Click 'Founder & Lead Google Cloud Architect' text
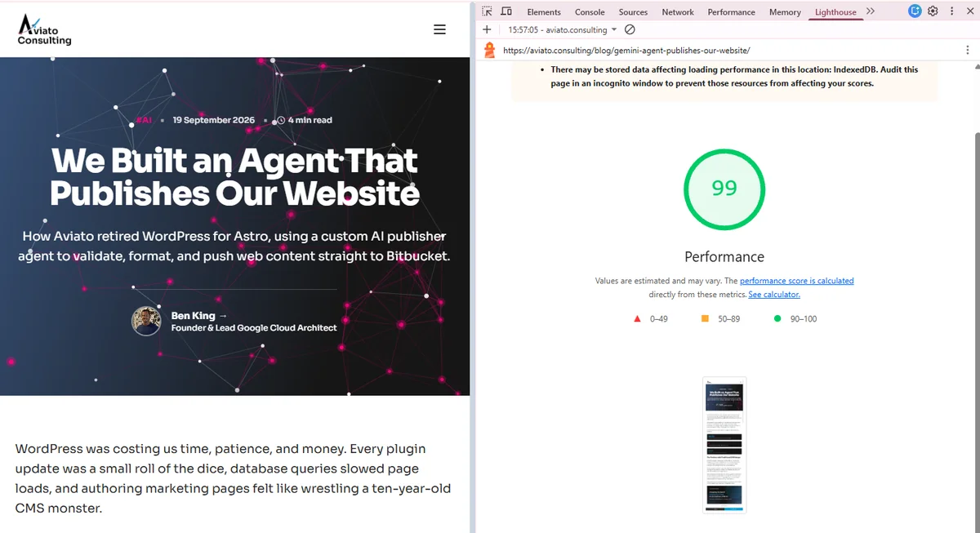This screenshot has width=980, height=533. pyautogui.click(x=254, y=327)
